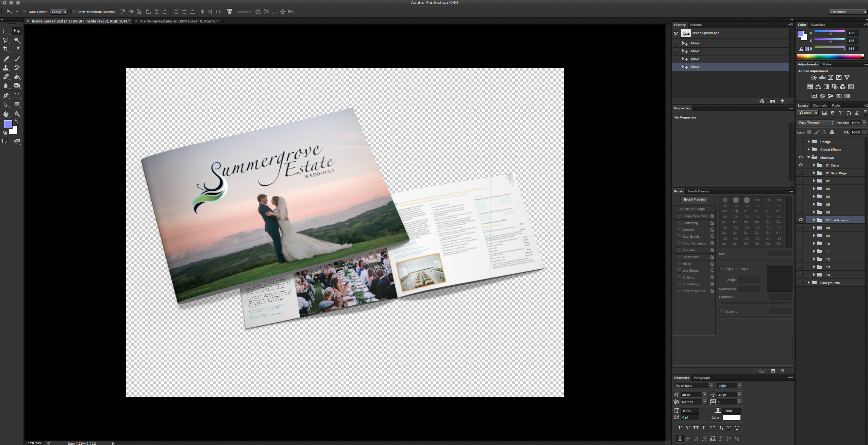Select the Horizontal Type tool
Screen dimensions: 868x445
(x=17, y=95)
